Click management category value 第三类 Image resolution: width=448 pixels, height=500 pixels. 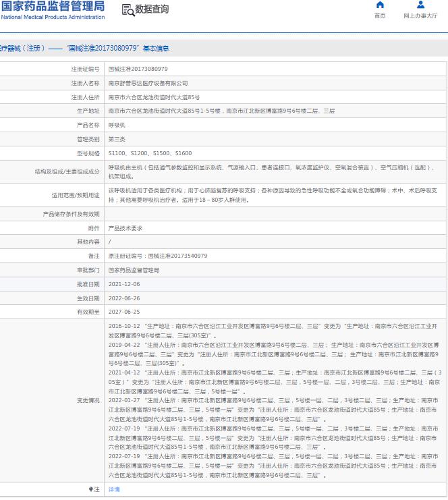tap(117, 139)
